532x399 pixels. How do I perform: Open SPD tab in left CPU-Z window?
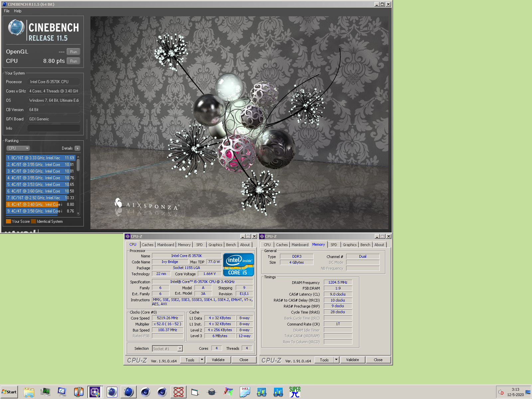tap(199, 245)
